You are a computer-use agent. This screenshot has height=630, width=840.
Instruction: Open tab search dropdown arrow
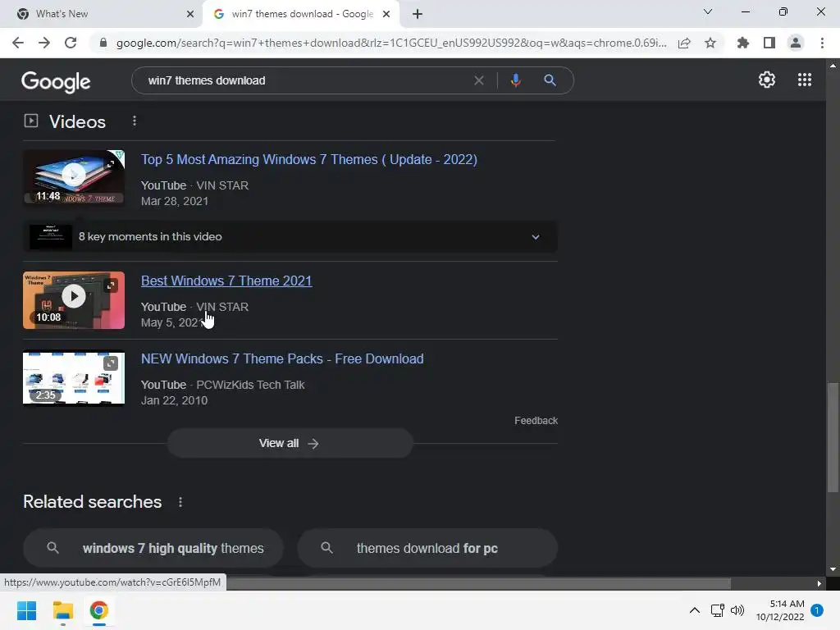pos(708,11)
